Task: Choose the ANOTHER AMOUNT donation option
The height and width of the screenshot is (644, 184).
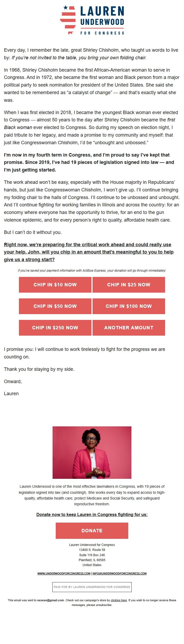Action: click(x=129, y=328)
